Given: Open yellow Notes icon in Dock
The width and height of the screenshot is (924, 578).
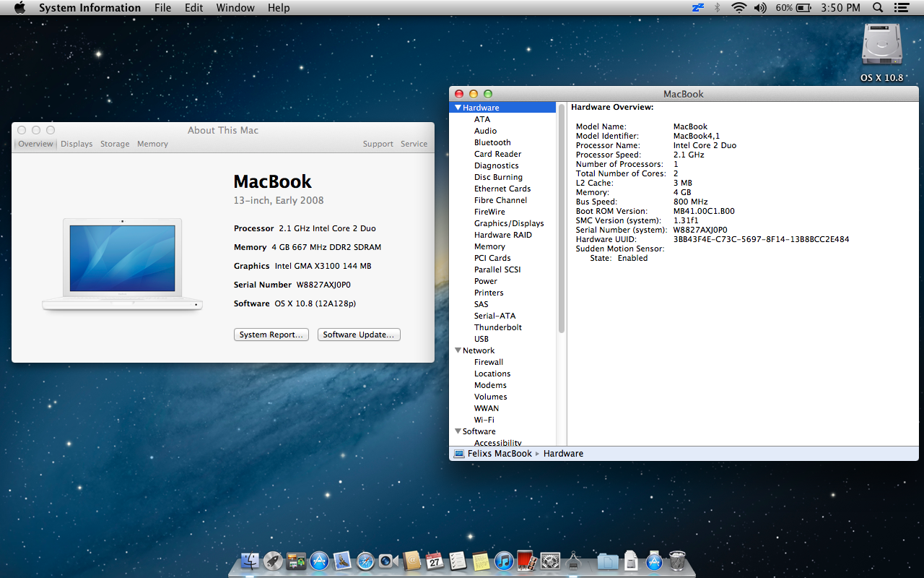Looking at the screenshot, I should point(481,561).
